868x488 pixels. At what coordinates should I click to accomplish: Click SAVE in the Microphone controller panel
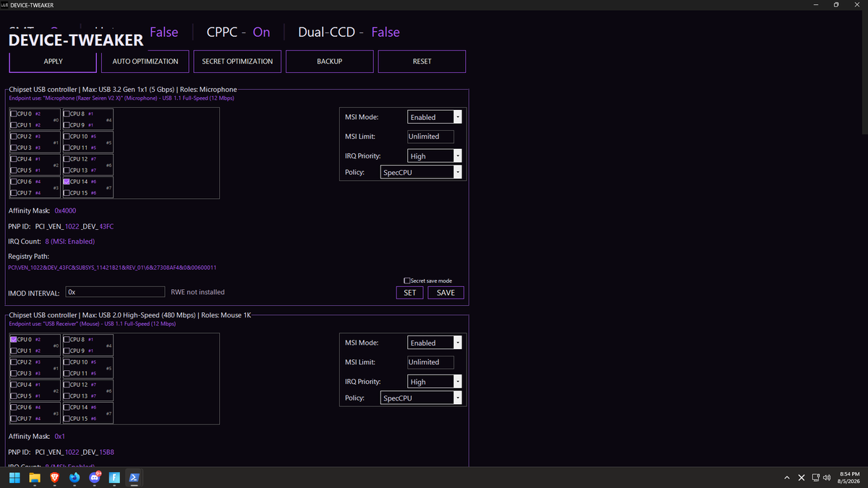(446, 292)
